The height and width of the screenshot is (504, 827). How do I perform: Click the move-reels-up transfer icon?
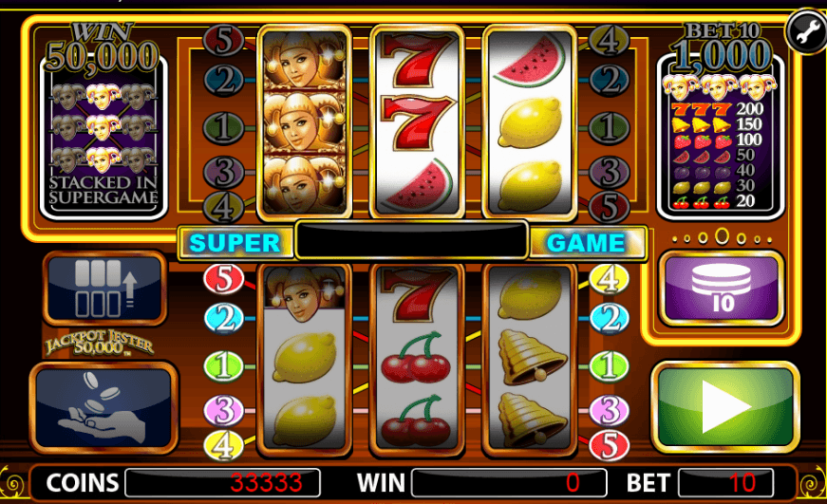click(104, 288)
